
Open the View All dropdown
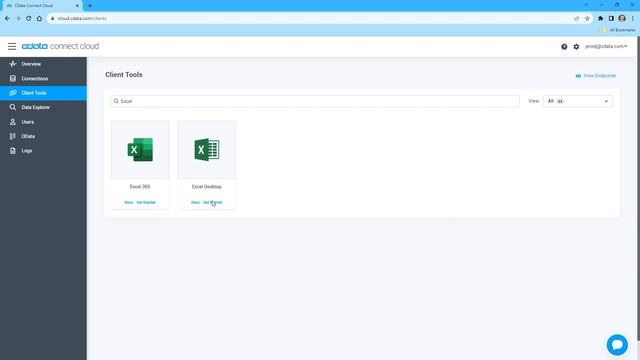tap(578, 101)
